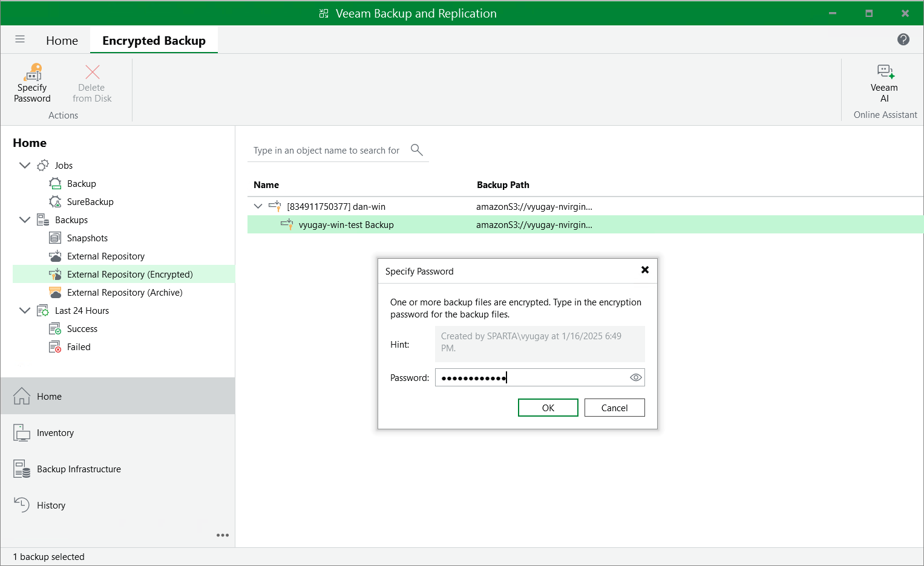The width and height of the screenshot is (924, 566).
Task: Open Backup Infrastructure view
Action: coord(79,469)
